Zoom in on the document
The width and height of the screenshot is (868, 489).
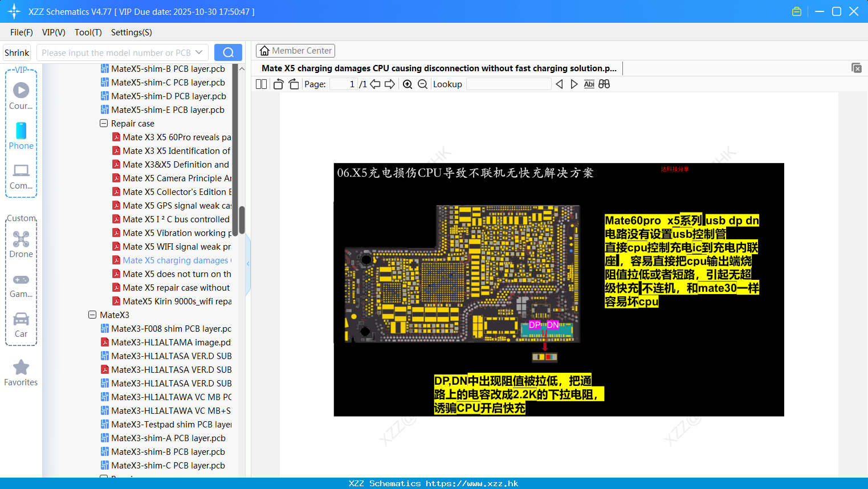pyautogui.click(x=407, y=84)
